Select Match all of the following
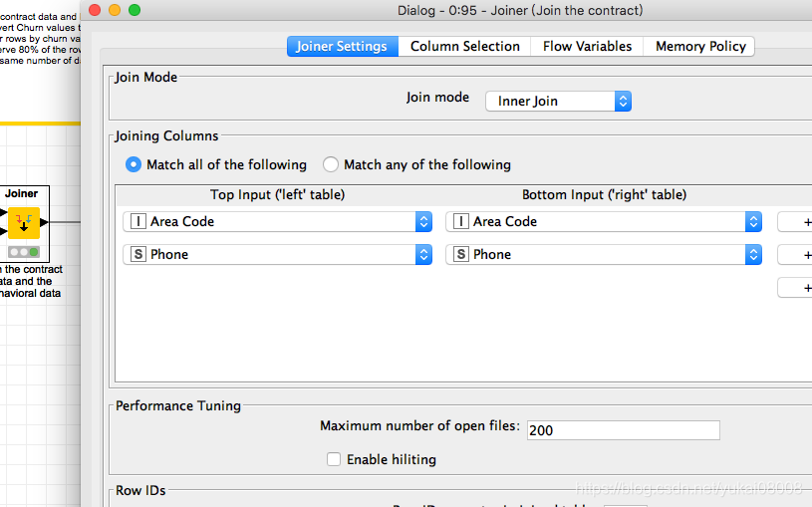812x507 pixels. pos(216,164)
